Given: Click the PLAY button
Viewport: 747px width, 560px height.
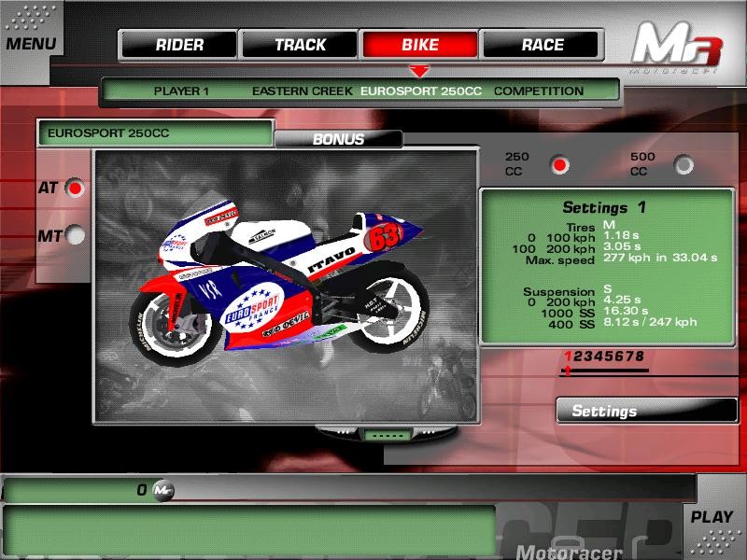Looking at the screenshot, I should coord(712,517).
